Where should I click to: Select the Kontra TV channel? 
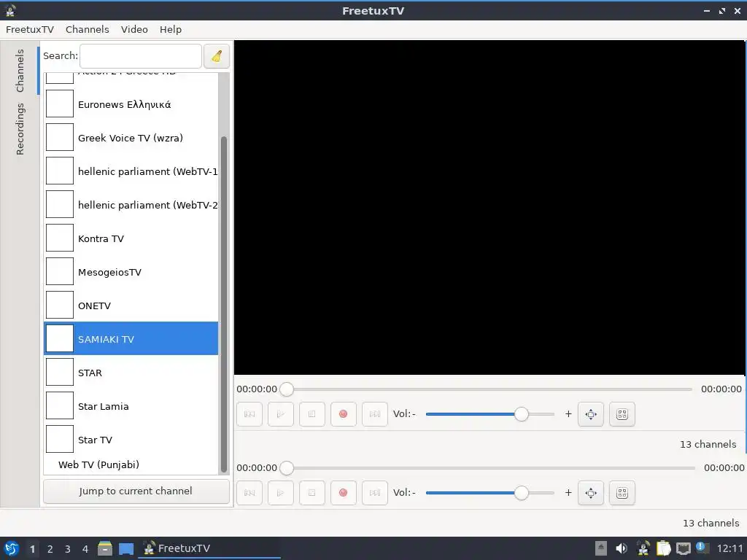pyautogui.click(x=131, y=238)
